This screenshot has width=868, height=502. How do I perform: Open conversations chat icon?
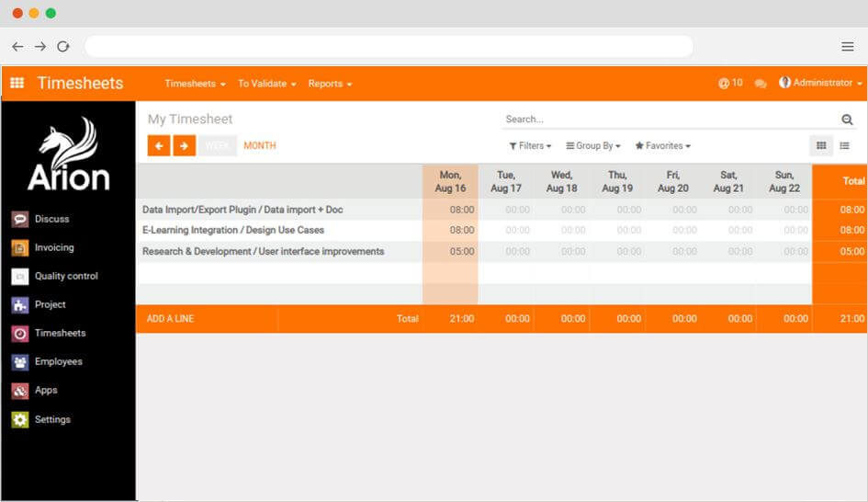pos(761,84)
